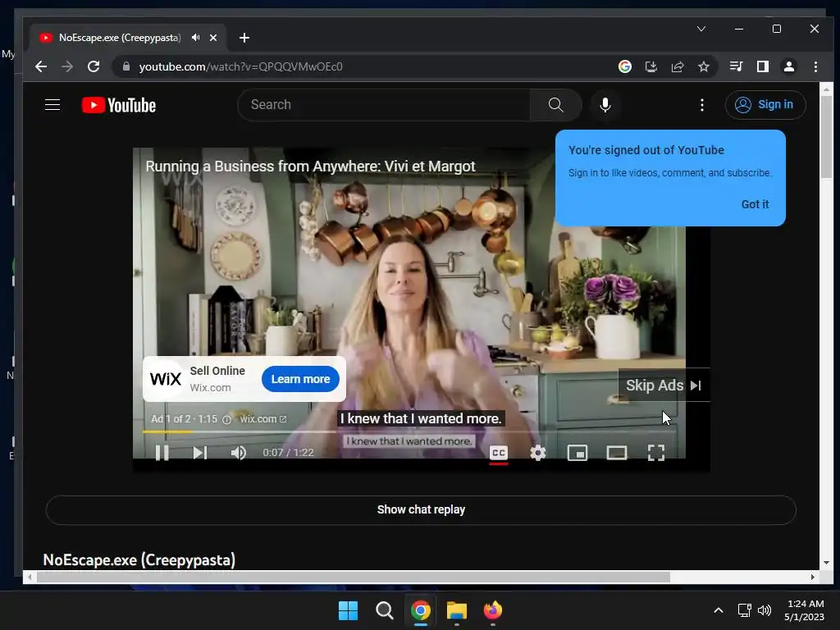Viewport: 840px width, 630px height.
Task: Open the wix.com ad link
Action: pos(262,419)
